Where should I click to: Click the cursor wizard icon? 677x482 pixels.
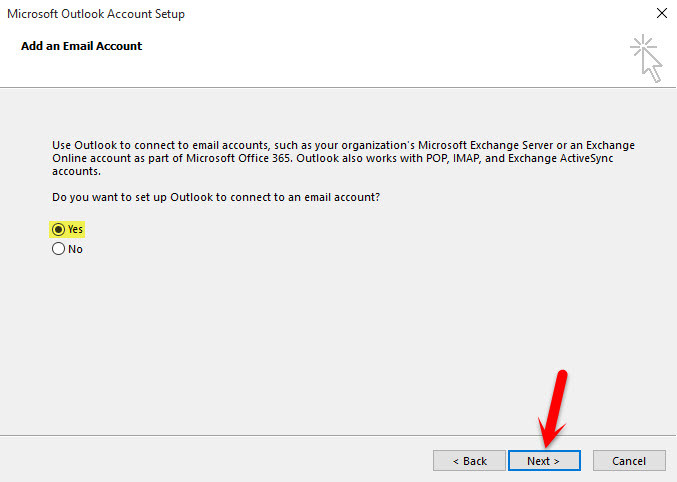point(646,58)
